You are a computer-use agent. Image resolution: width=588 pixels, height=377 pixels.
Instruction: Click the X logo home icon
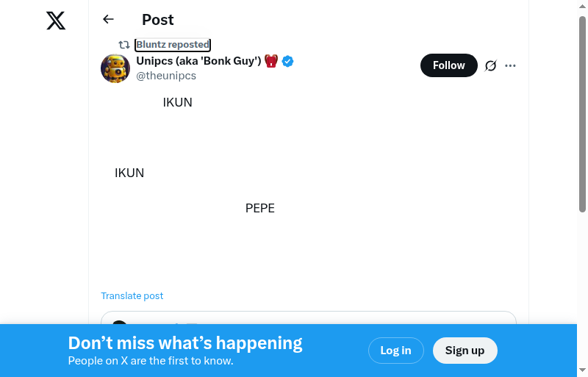pos(56,21)
